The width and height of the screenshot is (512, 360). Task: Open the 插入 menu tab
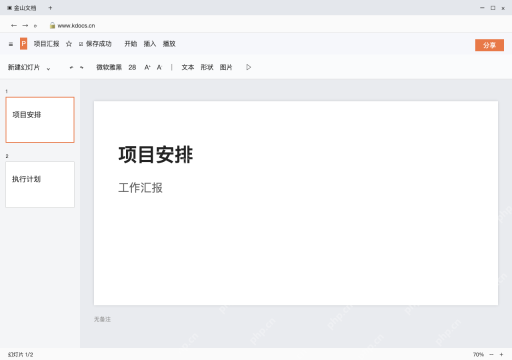[150, 44]
